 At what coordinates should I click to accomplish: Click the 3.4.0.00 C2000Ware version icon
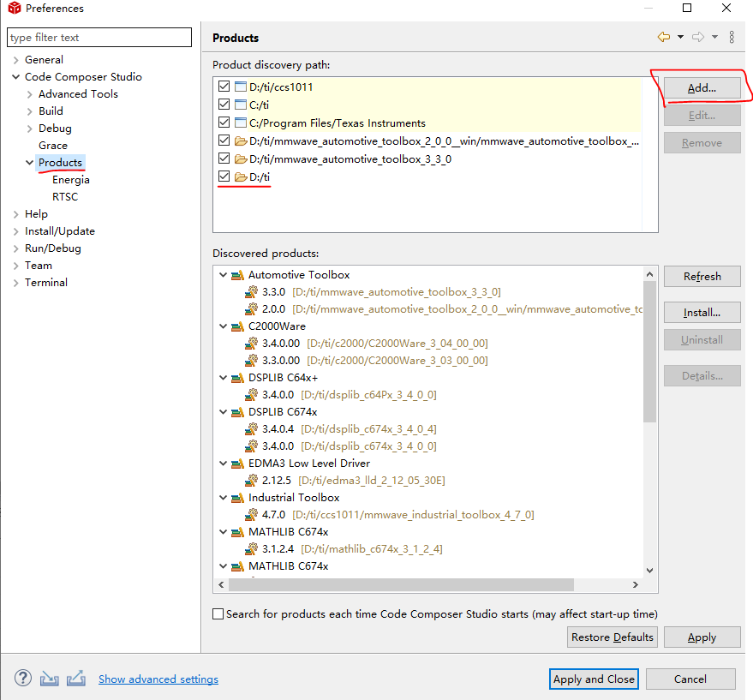(251, 343)
